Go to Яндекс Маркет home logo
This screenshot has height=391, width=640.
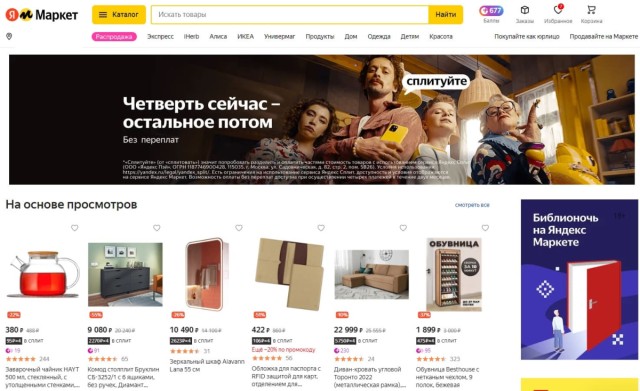pyautogui.click(x=42, y=15)
